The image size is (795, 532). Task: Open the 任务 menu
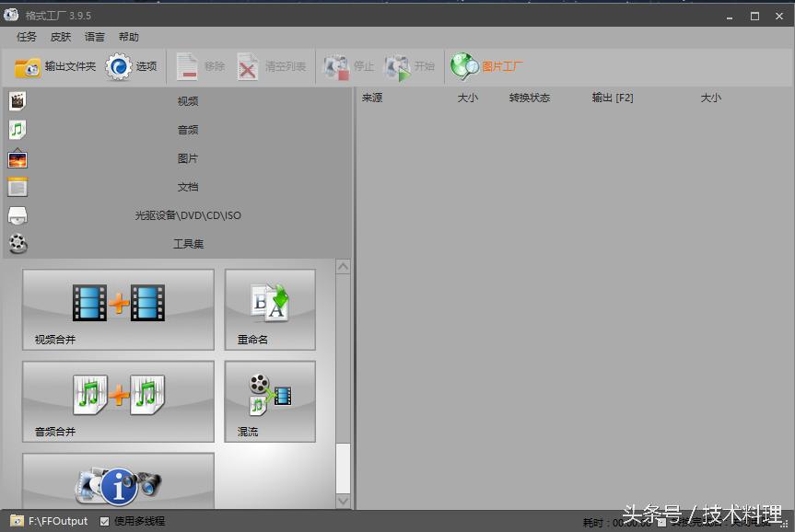pos(27,38)
